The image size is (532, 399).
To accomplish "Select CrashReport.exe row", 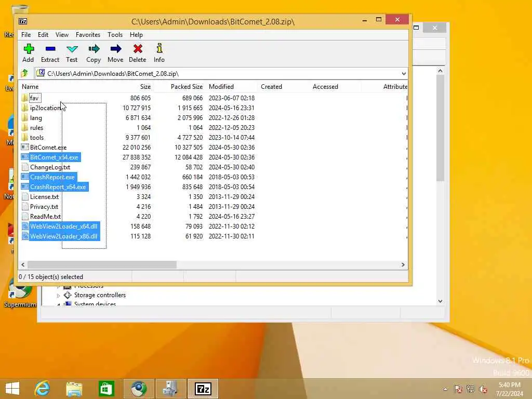I will [49, 177].
